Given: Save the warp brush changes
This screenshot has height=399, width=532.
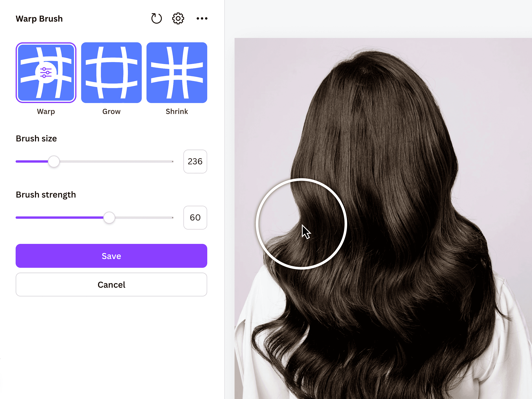Looking at the screenshot, I should point(111,256).
